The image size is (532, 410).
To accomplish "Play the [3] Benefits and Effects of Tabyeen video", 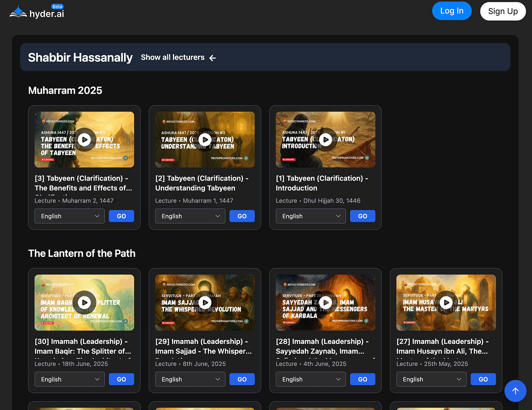I will (x=84, y=139).
